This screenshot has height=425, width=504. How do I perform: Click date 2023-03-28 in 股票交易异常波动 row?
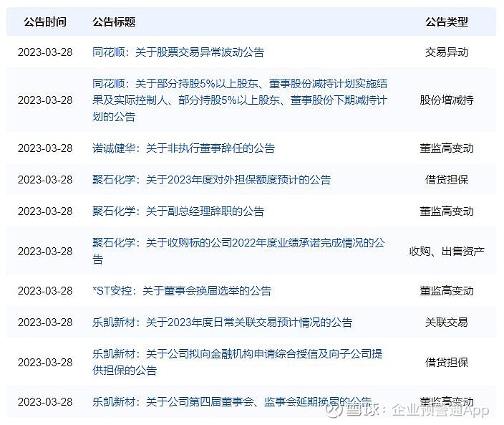pyautogui.click(x=45, y=52)
